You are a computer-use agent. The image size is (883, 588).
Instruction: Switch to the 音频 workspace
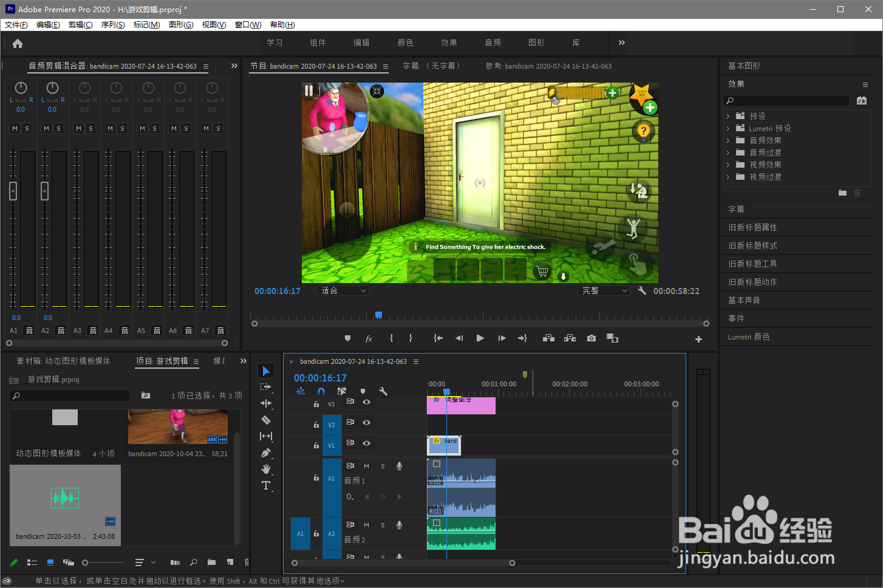493,43
